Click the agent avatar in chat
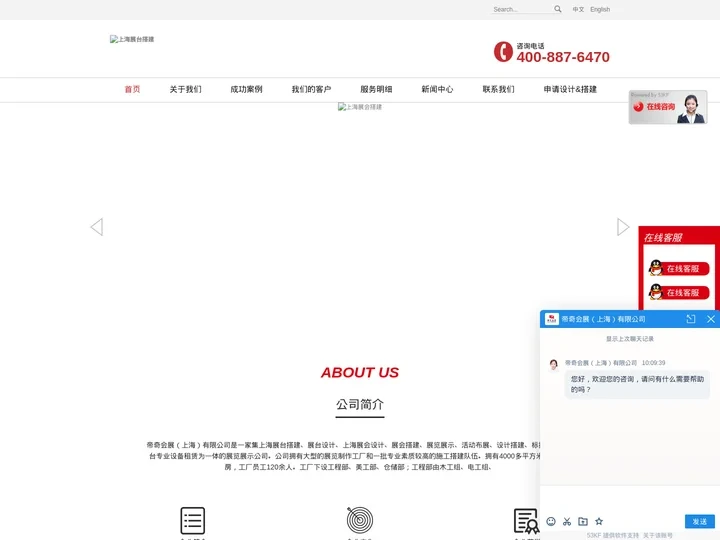The width and height of the screenshot is (720, 540). point(553,365)
